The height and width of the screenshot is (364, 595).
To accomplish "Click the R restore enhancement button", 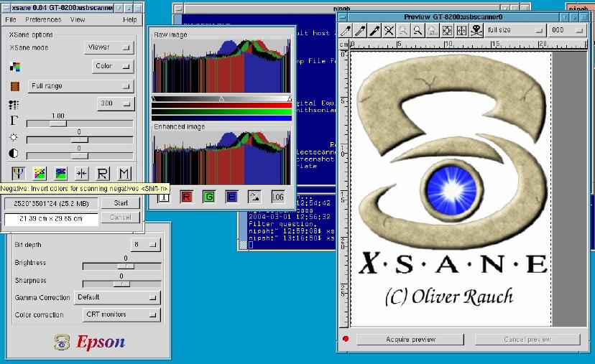I will point(103,173).
